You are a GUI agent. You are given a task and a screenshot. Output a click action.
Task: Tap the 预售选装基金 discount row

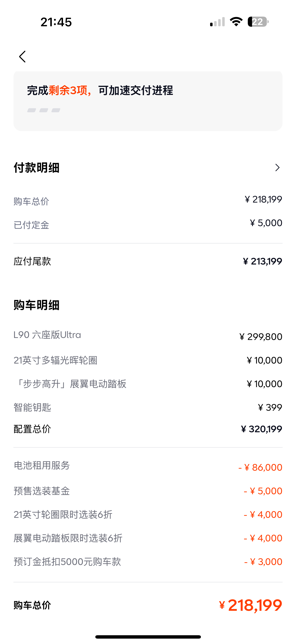click(148, 491)
